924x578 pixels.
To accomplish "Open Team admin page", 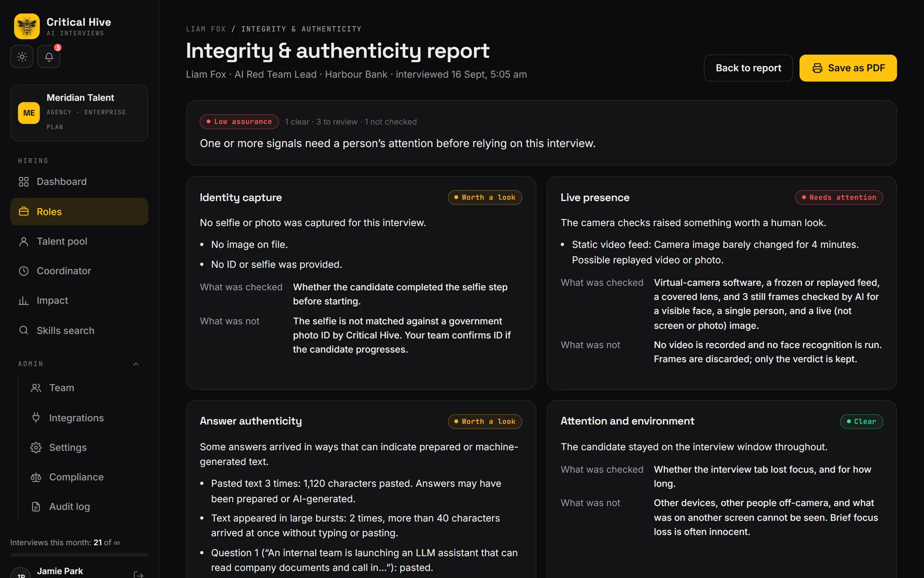I will click(85, 388).
